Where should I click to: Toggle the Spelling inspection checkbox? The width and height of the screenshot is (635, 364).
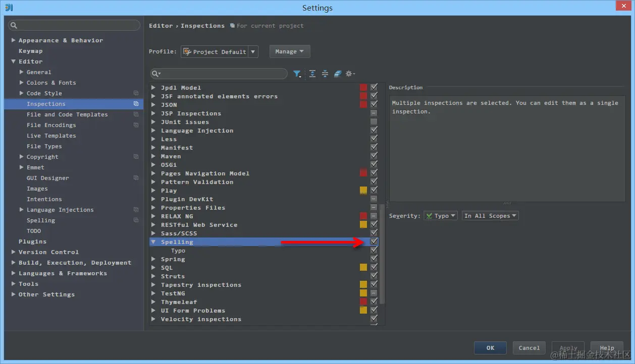point(374,241)
